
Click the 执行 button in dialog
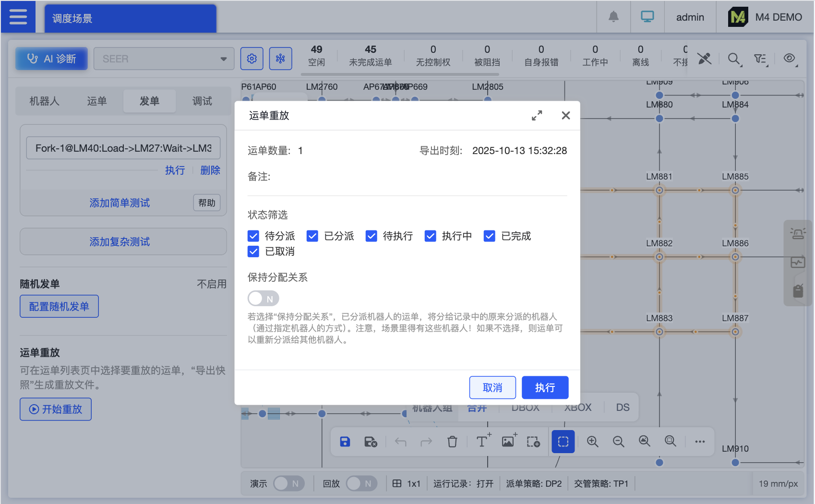click(x=545, y=387)
